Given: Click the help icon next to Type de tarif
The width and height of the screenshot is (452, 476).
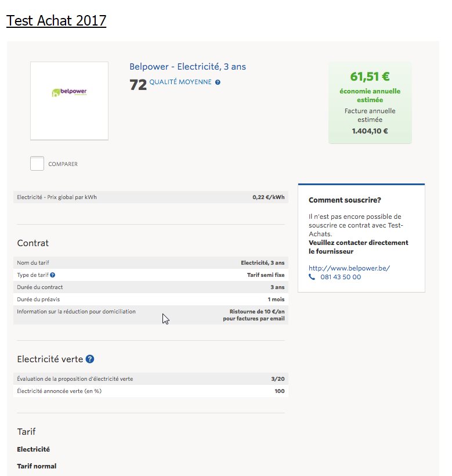Looking at the screenshot, I should point(53,275).
